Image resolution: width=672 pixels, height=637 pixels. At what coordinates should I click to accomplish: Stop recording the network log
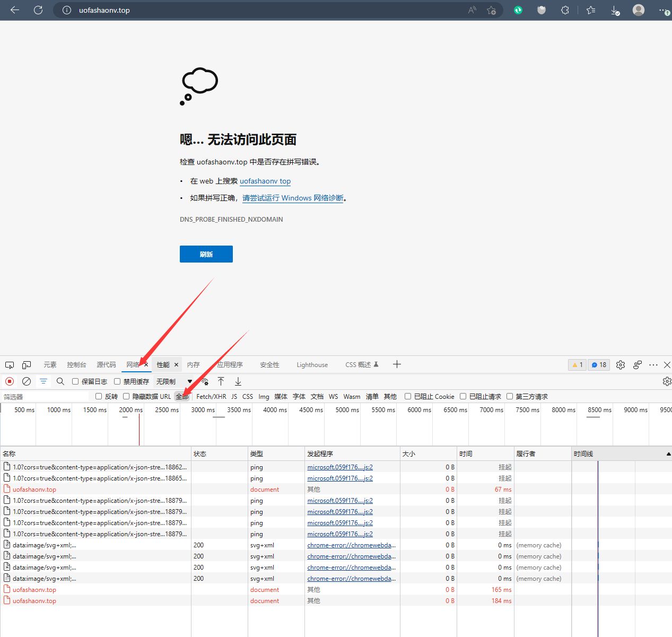point(10,381)
